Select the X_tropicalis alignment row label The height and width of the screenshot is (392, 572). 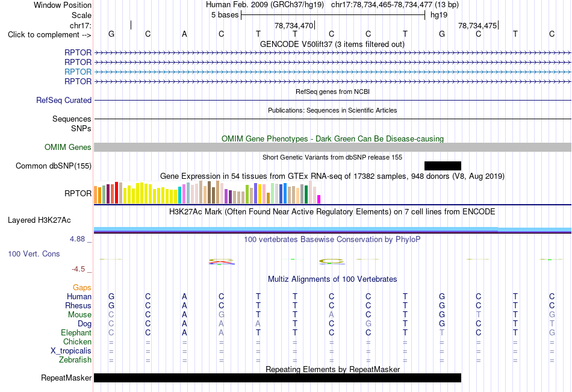point(71,351)
